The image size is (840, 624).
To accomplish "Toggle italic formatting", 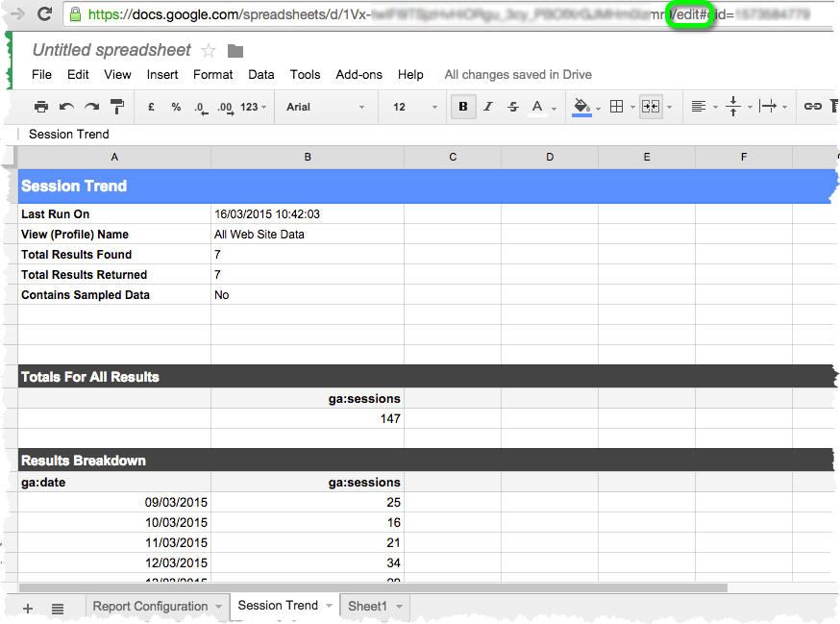I will 488,107.
